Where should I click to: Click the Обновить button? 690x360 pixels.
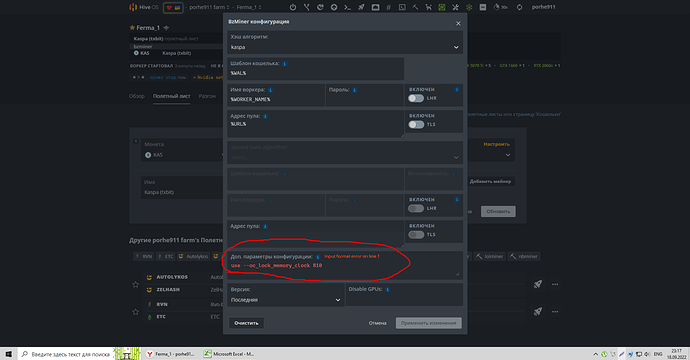pos(498,211)
